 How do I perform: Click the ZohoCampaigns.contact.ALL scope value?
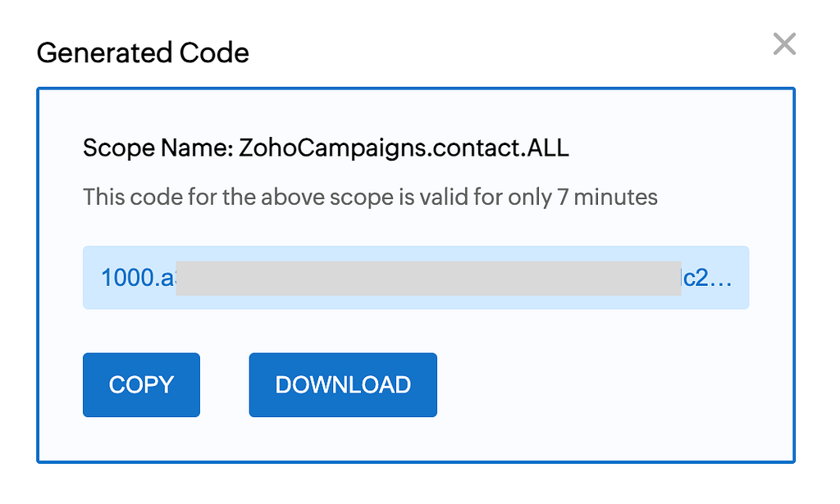pyautogui.click(x=404, y=148)
